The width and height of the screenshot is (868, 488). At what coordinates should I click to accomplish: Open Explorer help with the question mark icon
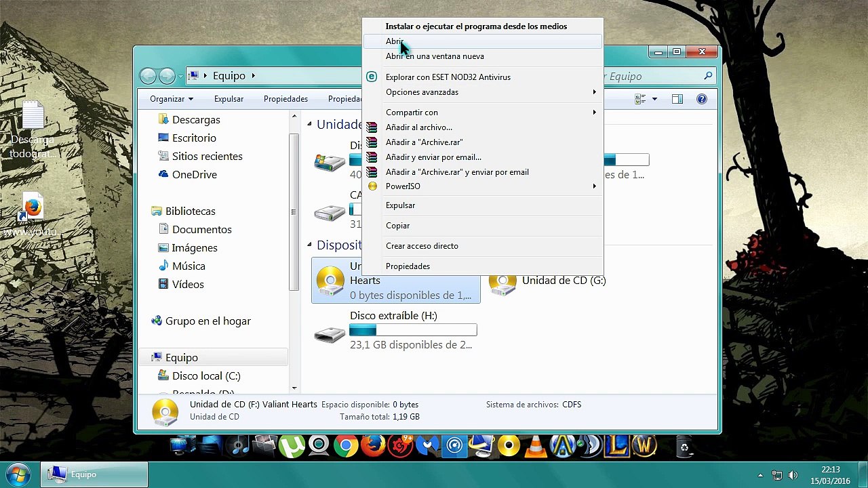(x=702, y=99)
